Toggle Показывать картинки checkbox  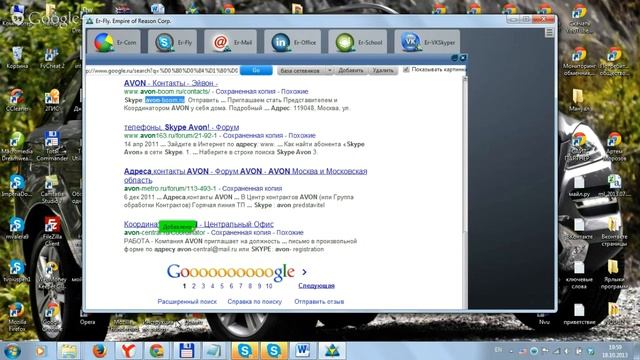point(406,70)
